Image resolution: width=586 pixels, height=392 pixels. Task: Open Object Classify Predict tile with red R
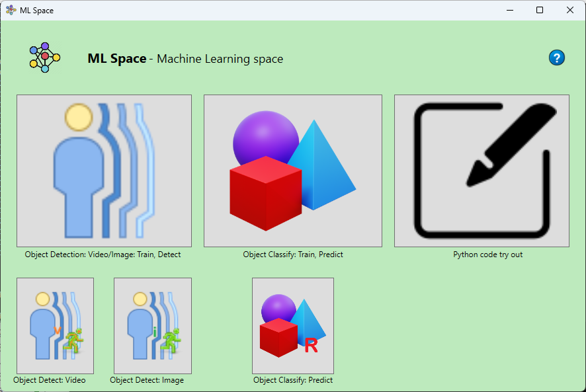coord(292,325)
